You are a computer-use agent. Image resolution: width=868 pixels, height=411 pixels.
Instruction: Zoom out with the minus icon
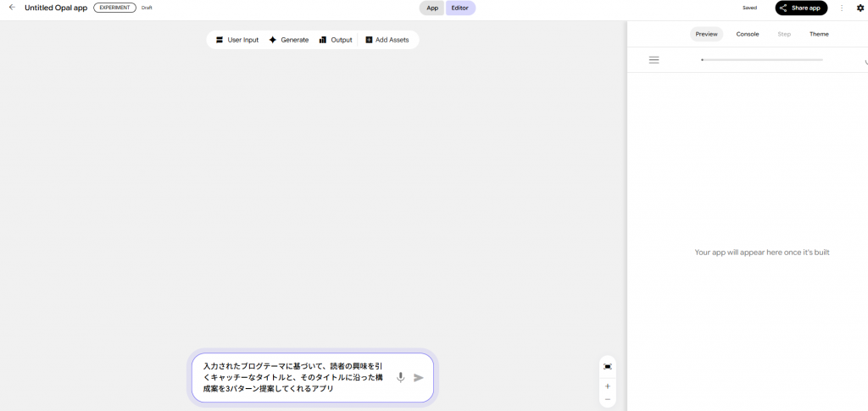(x=608, y=399)
